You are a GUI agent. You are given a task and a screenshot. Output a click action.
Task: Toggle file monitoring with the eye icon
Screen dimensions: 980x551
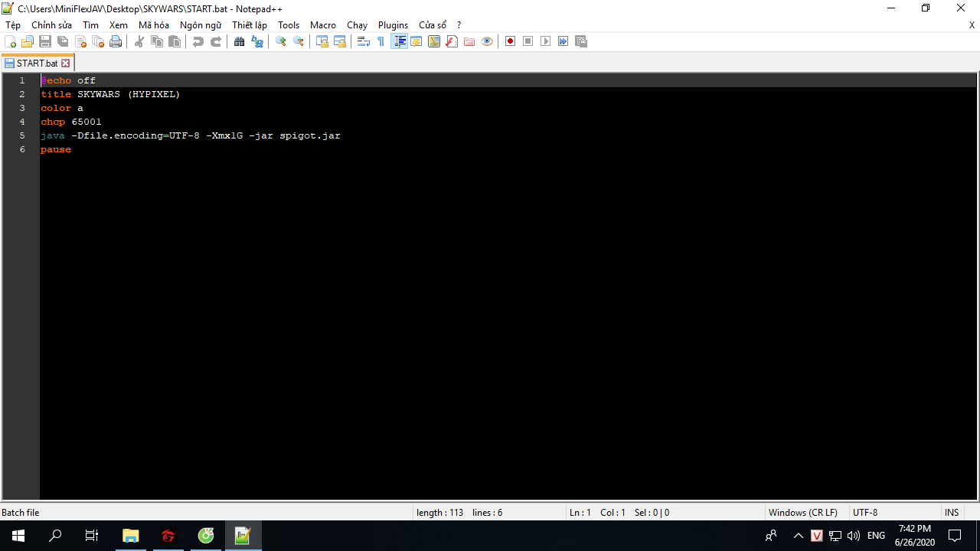coord(487,41)
